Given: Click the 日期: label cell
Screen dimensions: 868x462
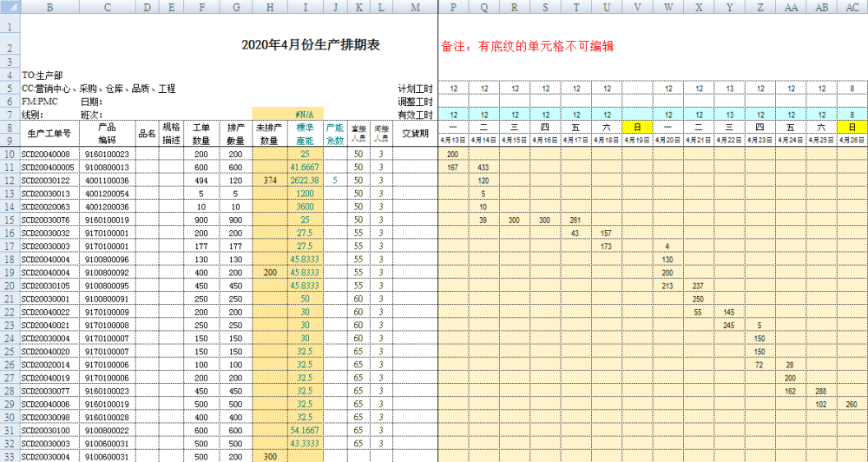Looking at the screenshot, I should (92, 102).
